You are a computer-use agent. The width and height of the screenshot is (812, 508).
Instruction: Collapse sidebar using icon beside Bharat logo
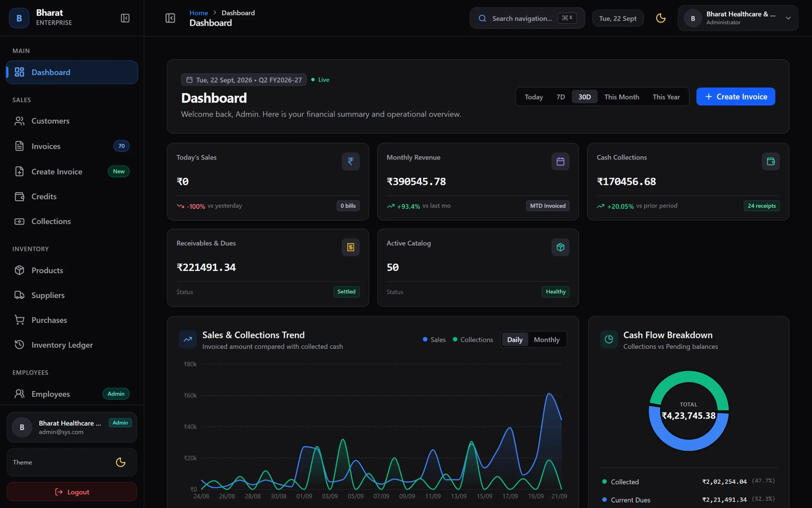click(x=125, y=18)
